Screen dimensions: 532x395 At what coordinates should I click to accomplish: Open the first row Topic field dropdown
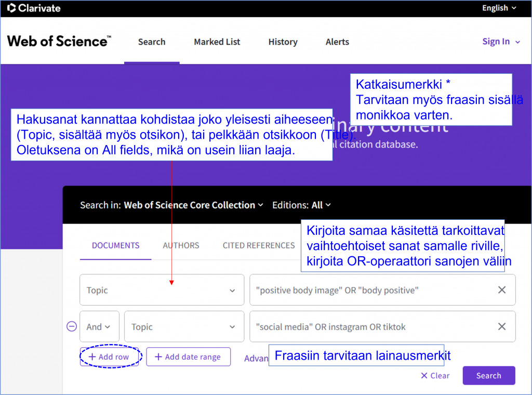pos(162,290)
